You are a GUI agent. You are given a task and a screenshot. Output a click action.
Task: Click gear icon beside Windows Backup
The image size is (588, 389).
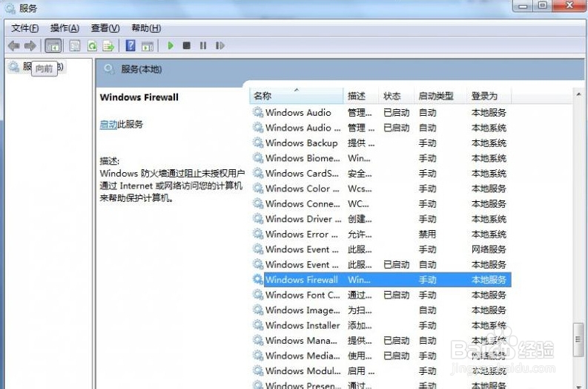coord(257,143)
